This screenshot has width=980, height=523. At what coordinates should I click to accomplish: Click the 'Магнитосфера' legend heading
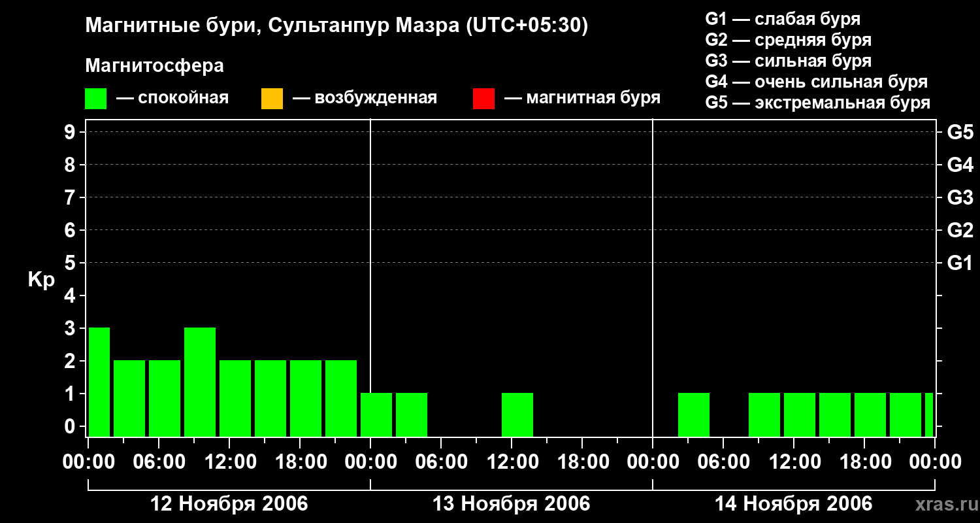(x=154, y=66)
